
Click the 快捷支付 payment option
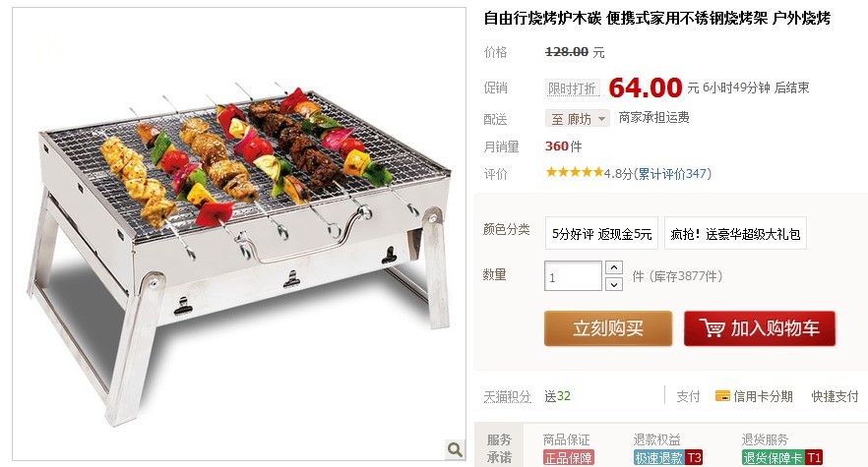pos(835,396)
